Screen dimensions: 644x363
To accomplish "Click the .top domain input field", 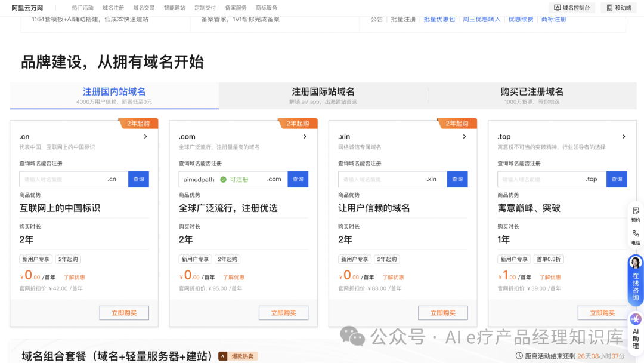I will pos(552,179).
